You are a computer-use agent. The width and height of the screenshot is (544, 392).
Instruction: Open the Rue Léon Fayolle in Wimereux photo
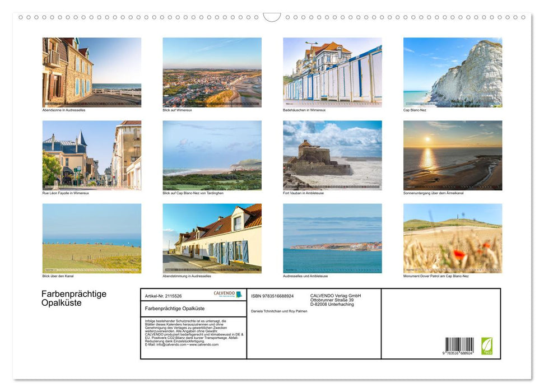(x=91, y=154)
